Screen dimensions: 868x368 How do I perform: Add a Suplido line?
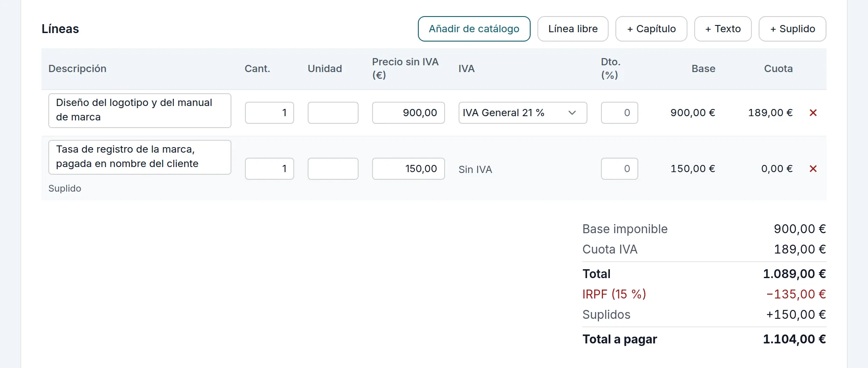click(x=792, y=29)
